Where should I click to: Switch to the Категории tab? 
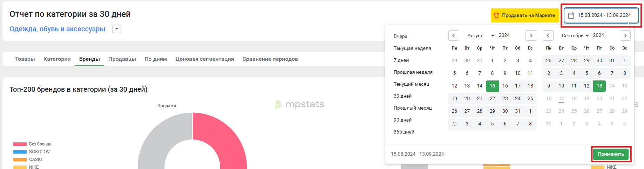57,59
